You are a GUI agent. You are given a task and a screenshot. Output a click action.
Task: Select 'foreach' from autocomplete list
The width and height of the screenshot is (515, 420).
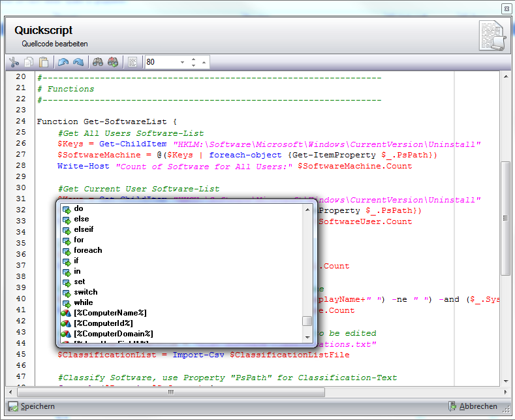[88, 250]
